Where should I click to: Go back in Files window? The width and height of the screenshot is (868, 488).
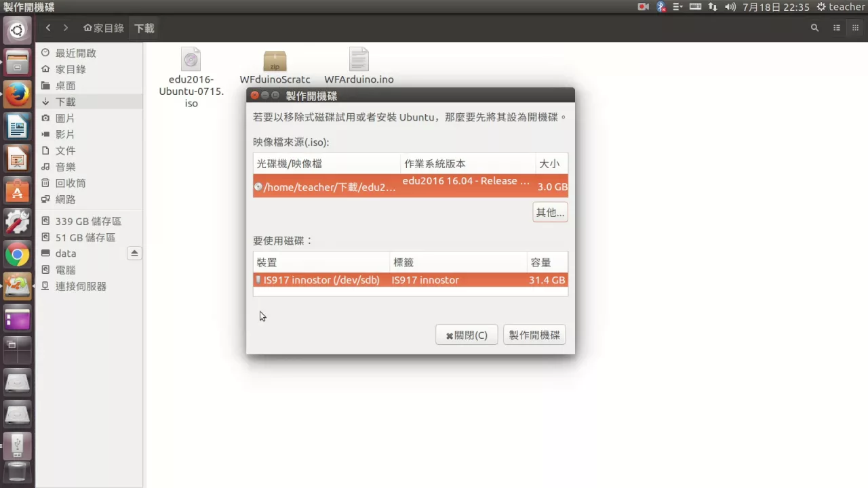tap(48, 28)
